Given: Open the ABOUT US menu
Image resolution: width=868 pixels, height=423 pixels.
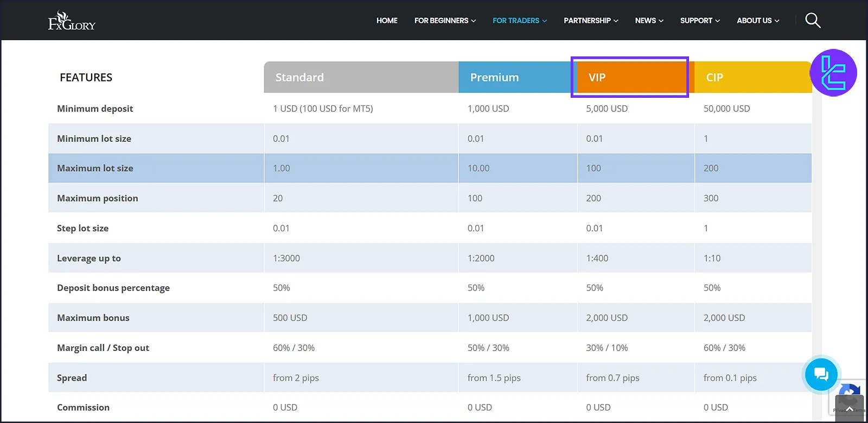Looking at the screenshot, I should tap(758, 21).
